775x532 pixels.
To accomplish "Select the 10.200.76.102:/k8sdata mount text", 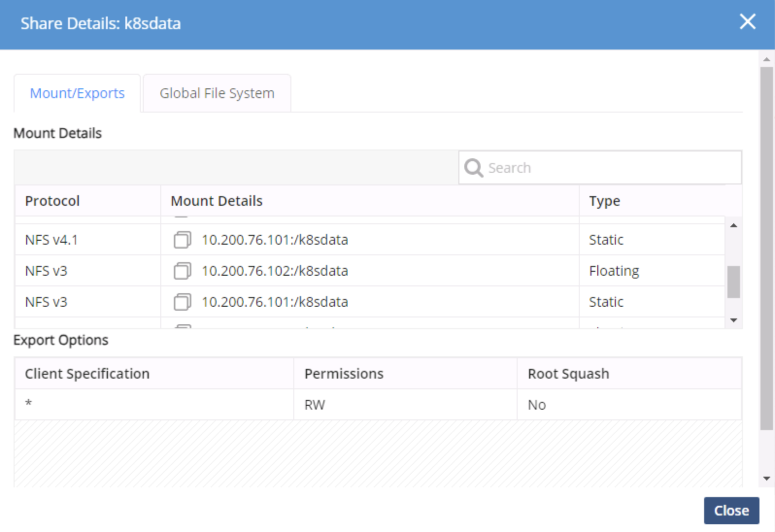I will 275,271.
